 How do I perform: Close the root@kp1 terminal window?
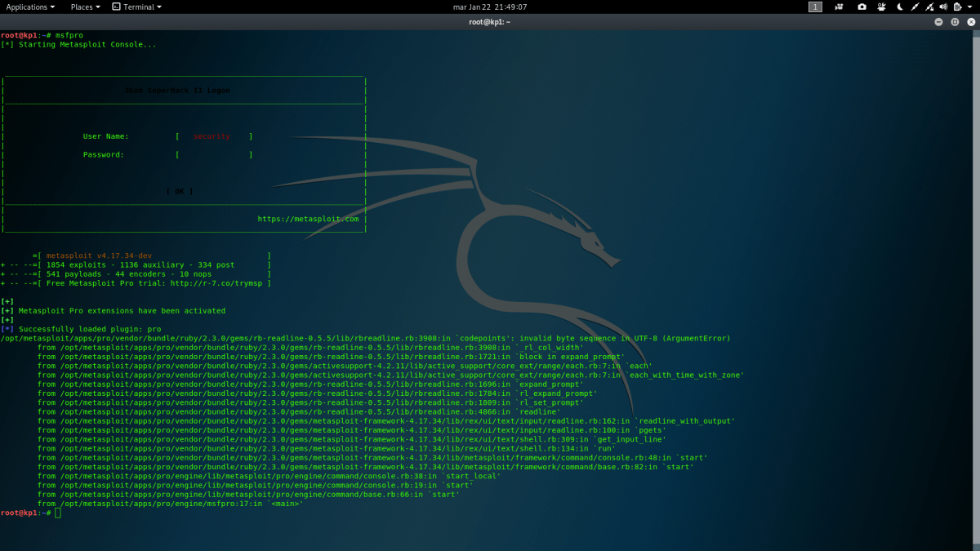point(970,21)
